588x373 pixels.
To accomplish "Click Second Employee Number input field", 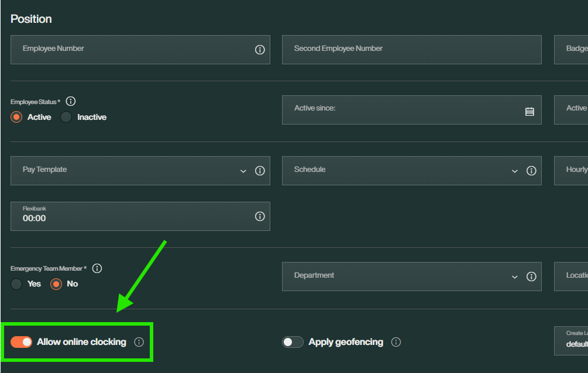I will click(412, 50).
